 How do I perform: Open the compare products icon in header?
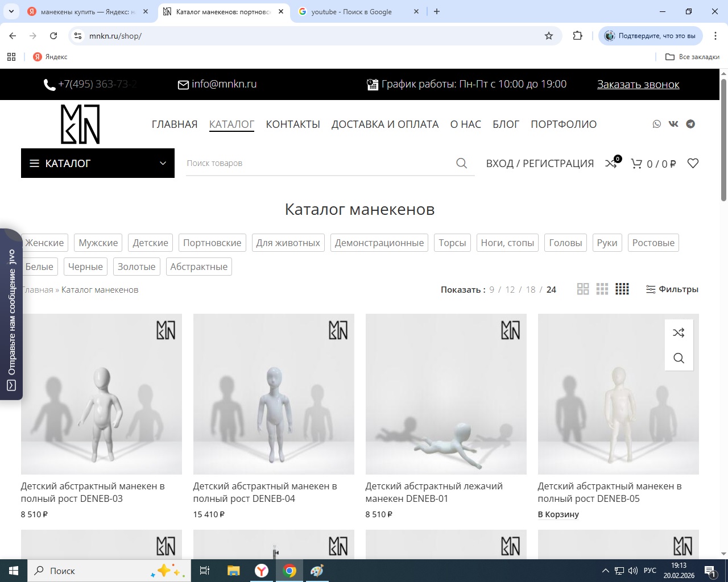(611, 163)
